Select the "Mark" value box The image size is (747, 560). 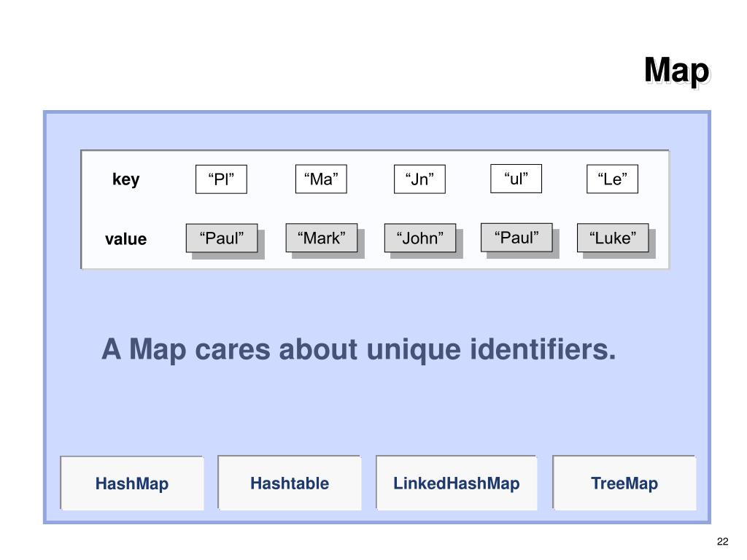tap(322, 238)
